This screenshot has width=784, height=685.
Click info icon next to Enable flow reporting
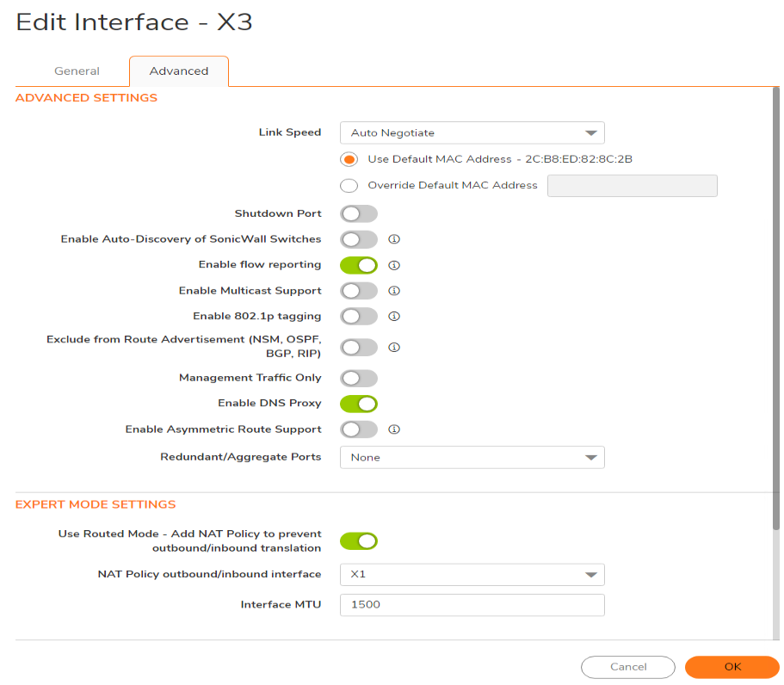[394, 265]
